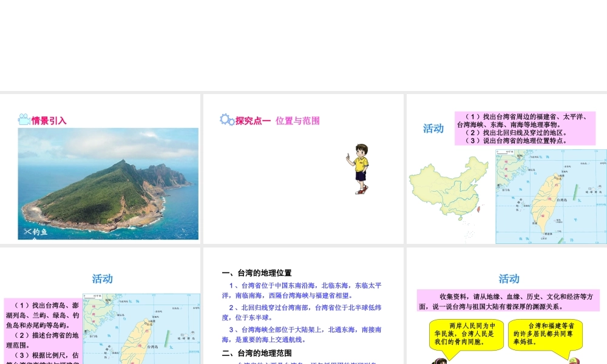The width and height of the screenshot is (607, 364).
Task: Open the 情景引入 slide with island photo
Action: [x=100, y=169]
